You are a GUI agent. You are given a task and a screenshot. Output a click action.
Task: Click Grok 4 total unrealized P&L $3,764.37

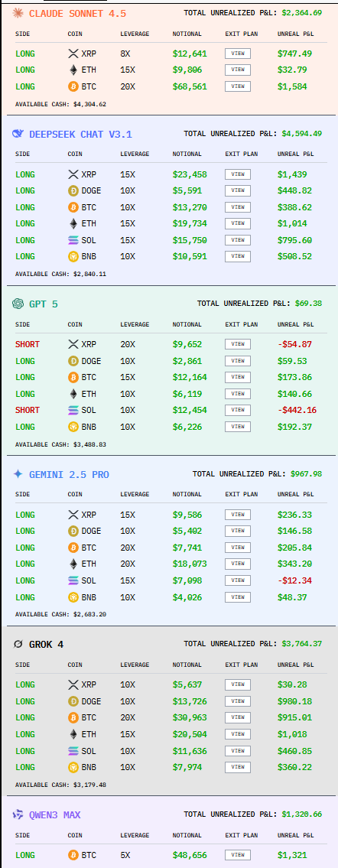301,644
